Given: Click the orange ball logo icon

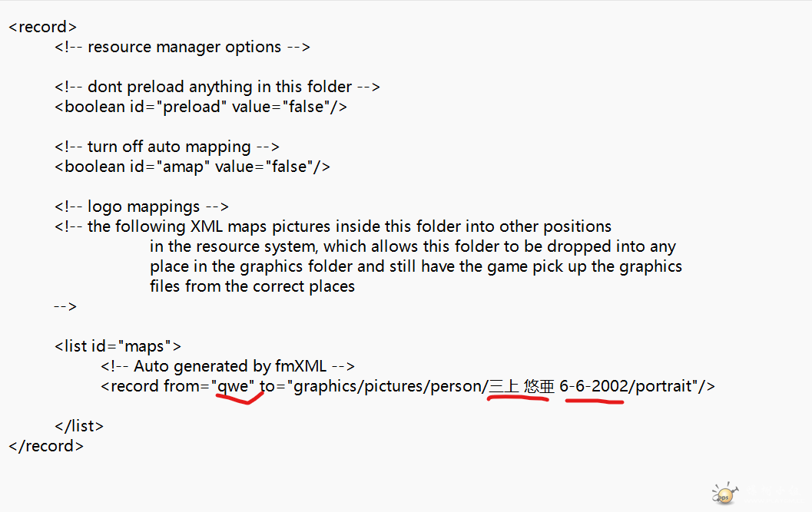Looking at the screenshot, I should pos(724,494).
